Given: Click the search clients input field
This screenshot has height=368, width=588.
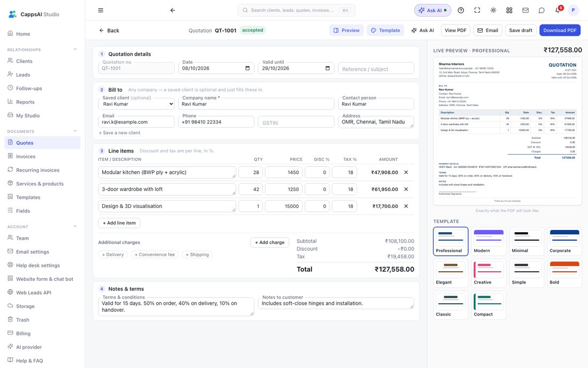Looking at the screenshot, I should [296, 11].
